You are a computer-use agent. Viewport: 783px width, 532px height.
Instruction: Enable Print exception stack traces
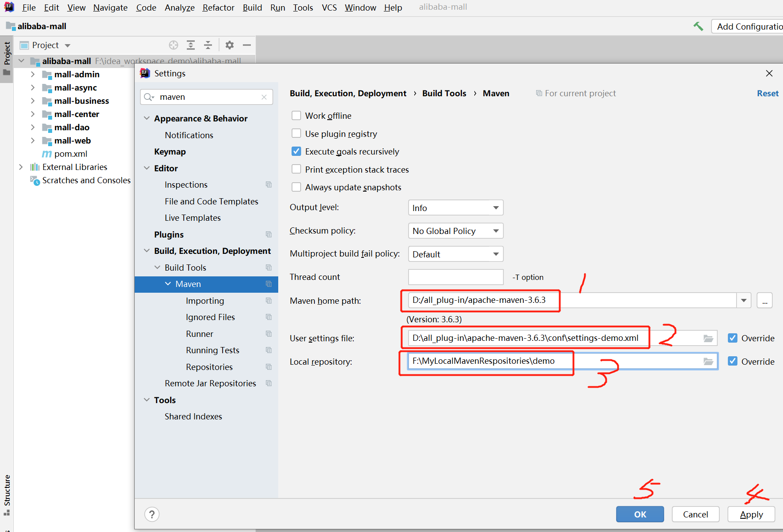tap(296, 170)
